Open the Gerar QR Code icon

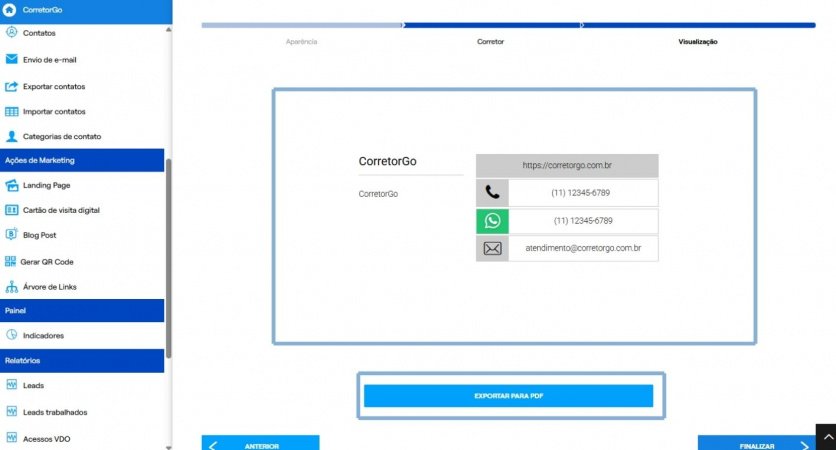click(10, 261)
